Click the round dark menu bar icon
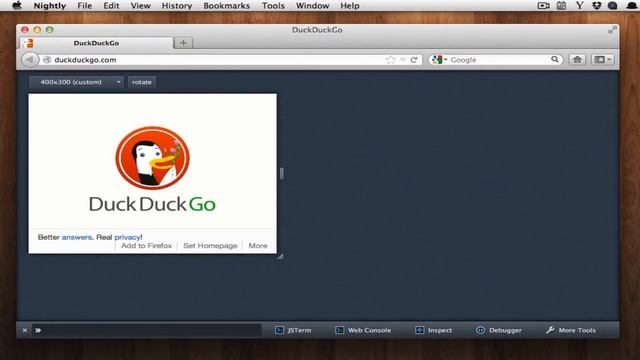 click(x=612, y=6)
